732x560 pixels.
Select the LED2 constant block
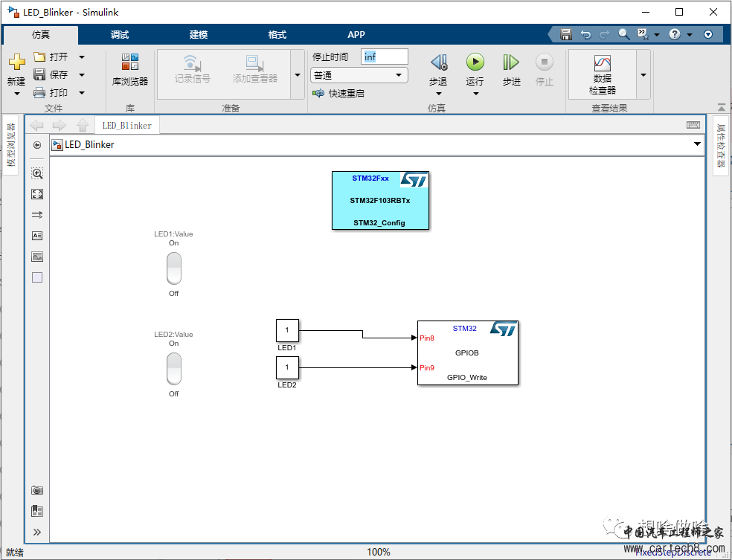tap(287, 367)
